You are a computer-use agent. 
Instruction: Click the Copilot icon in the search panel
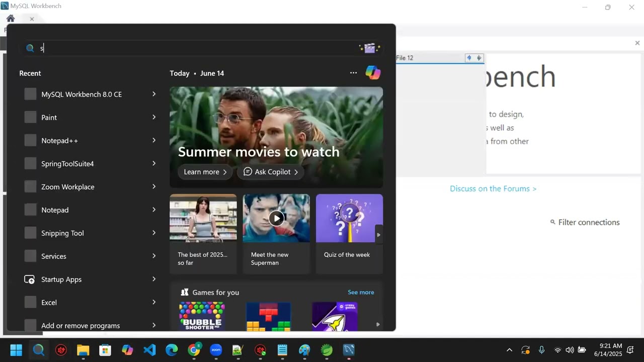pyautogui.click(x=373, y=73)
